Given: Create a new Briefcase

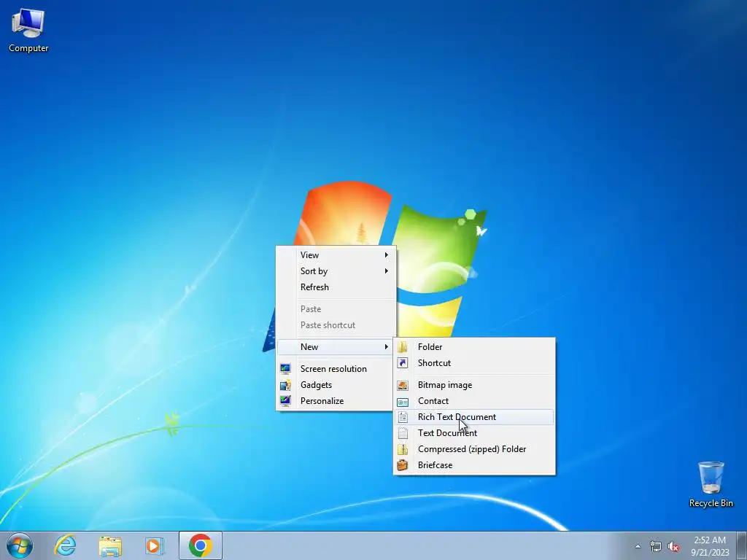Looking at the screenshot, I should pyautogui.click(x=474, y=465).
